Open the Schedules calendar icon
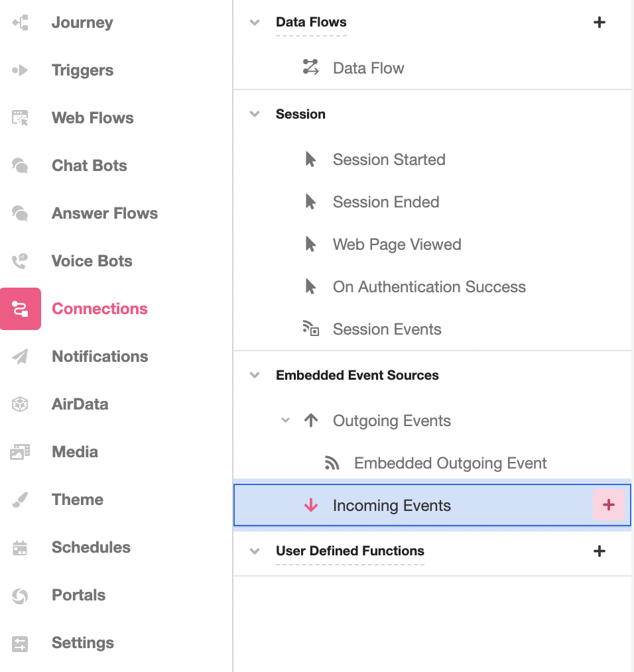Screen dimensions: 634x672 point(20,547)
